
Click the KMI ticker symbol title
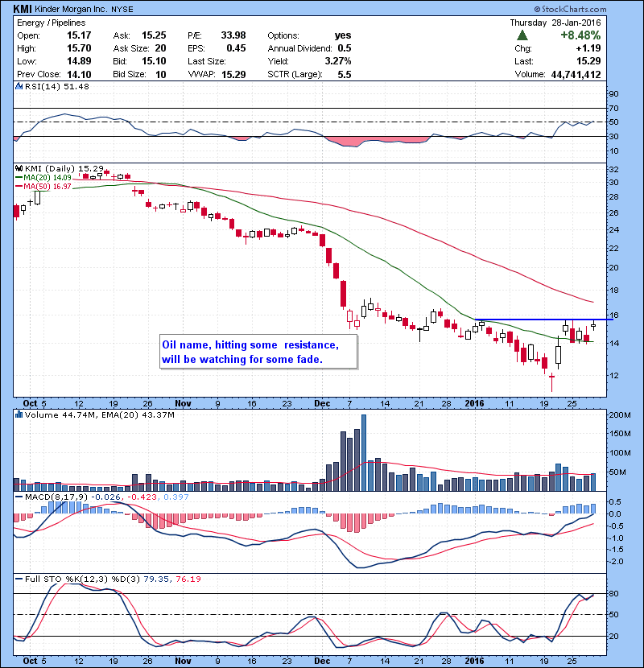coord(23,9)
